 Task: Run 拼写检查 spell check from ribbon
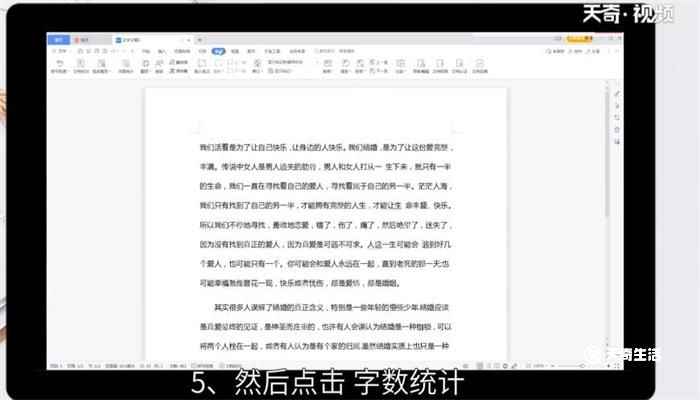coord(58,65)
